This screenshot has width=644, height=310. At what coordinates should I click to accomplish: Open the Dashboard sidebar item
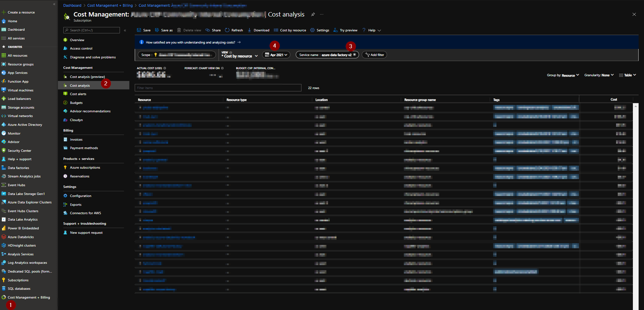pyautogui.click(x=16, y=30)
